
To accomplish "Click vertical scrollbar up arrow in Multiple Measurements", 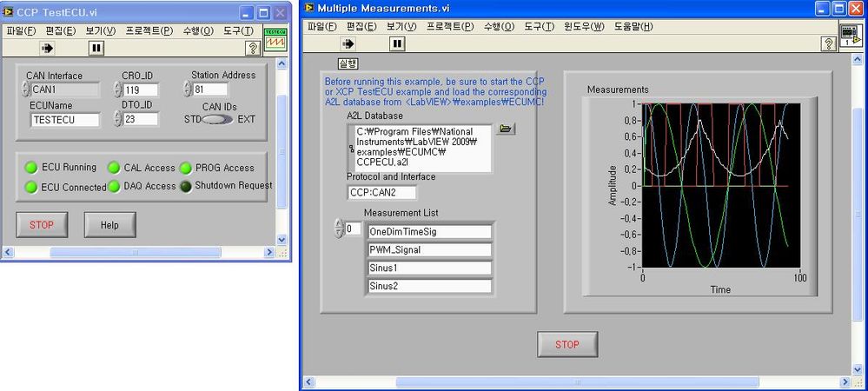I will tap(859, 59).
